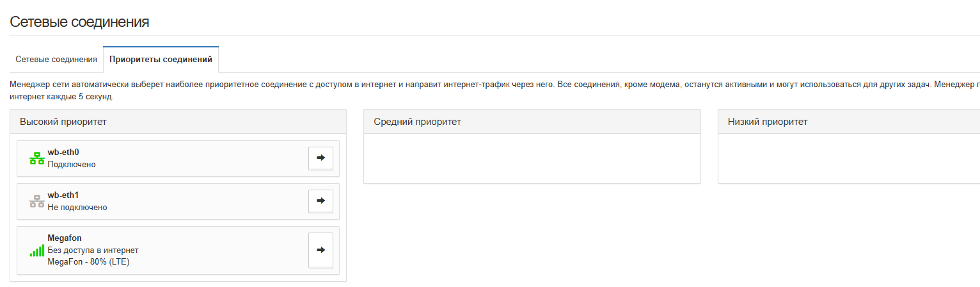Click the bold Megafon connection name
The width and height of the screenshot is (980, 287).
tap(65, 238)
